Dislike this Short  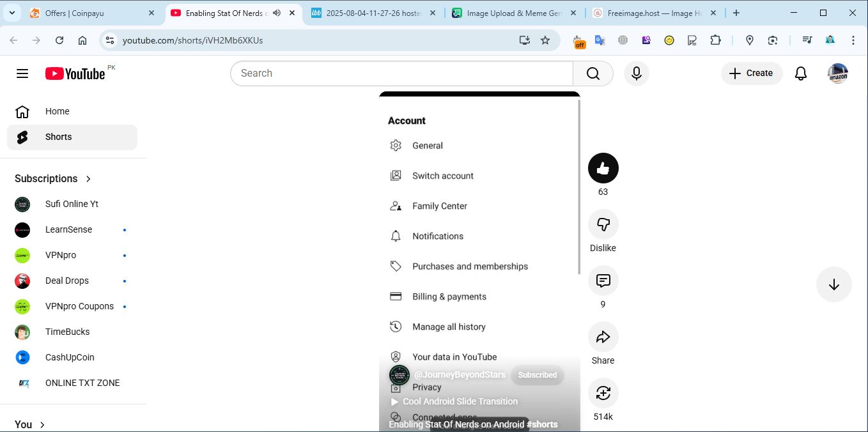pos(603,224)
